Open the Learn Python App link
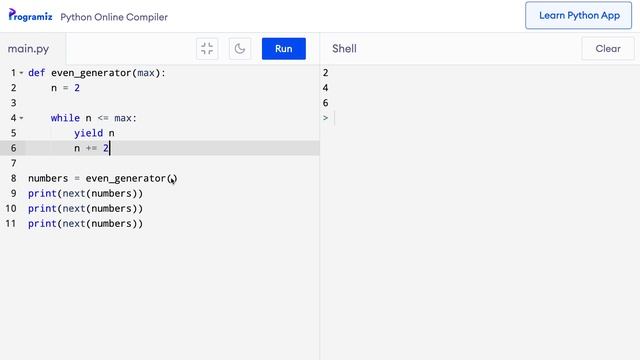 pos(579,16)
